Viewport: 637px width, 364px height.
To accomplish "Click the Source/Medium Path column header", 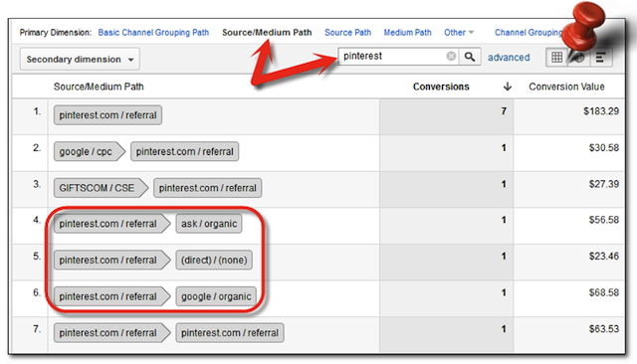I will 99,87.
